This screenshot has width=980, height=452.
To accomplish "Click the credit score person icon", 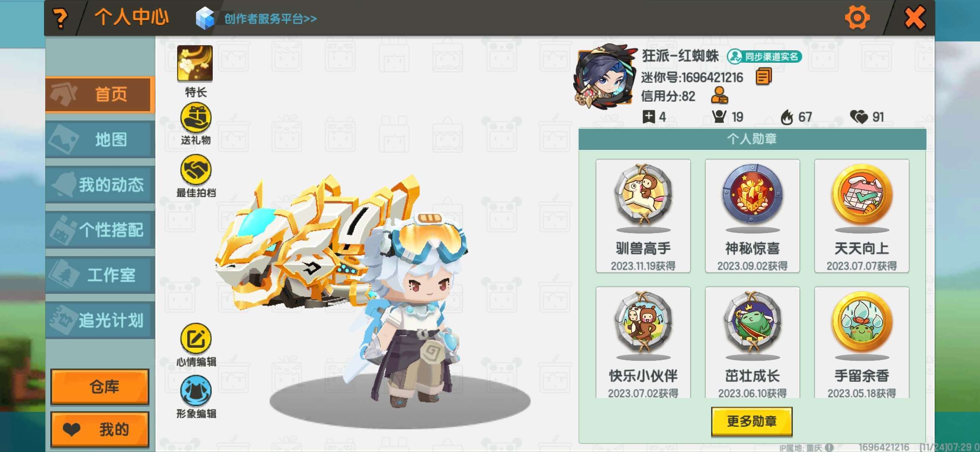I will pos(720,95).
